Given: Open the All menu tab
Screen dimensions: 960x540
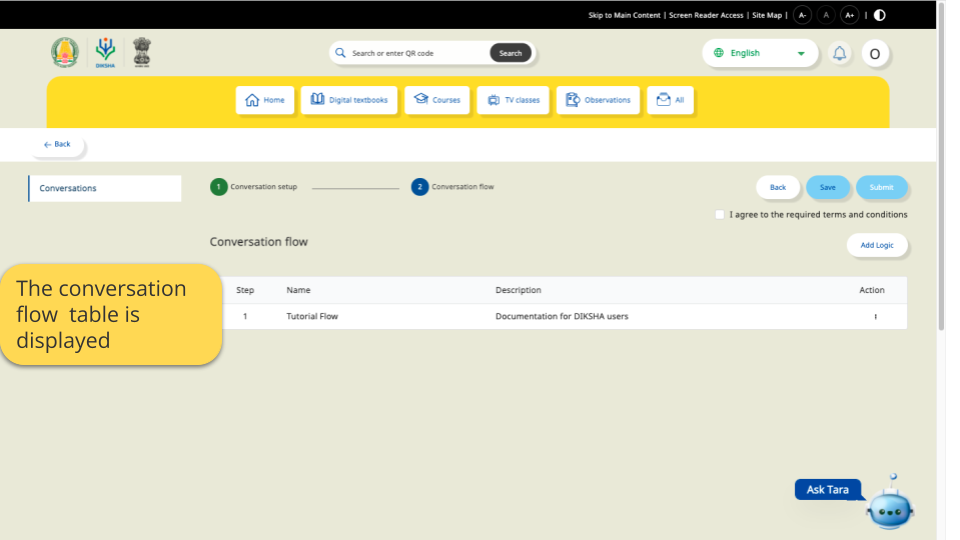Looking at the screenshot, I should (x=670, y=100).
